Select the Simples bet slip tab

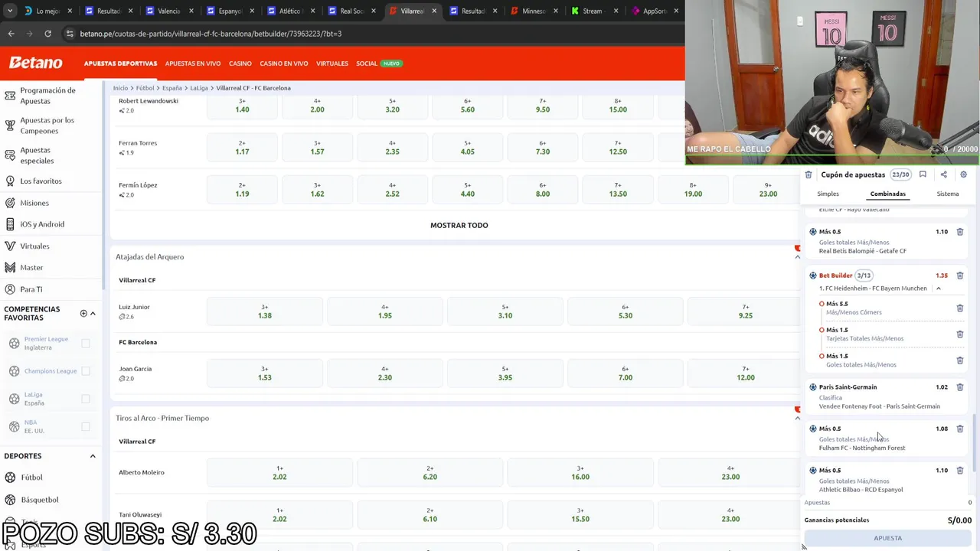828,194
